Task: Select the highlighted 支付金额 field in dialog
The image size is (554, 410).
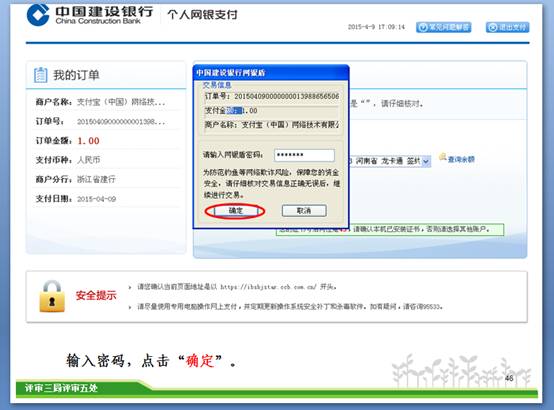Action: (x=271, y=111)
